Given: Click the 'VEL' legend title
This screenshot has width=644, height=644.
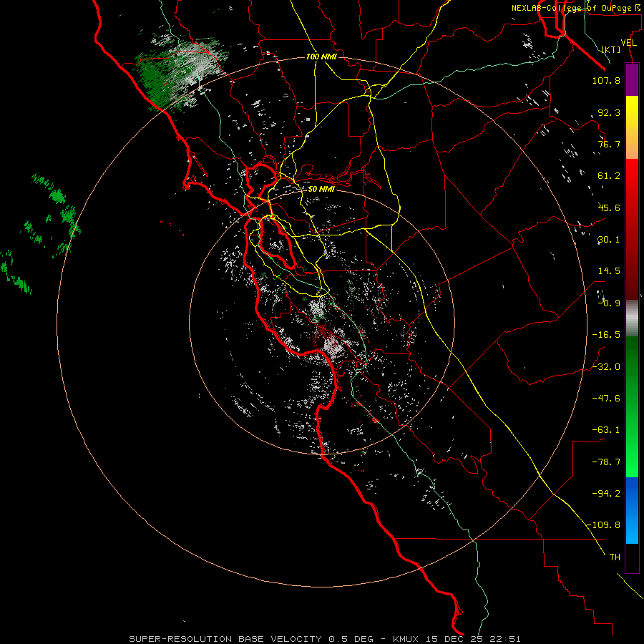Looking at the screenshot, I should point(628,43).
